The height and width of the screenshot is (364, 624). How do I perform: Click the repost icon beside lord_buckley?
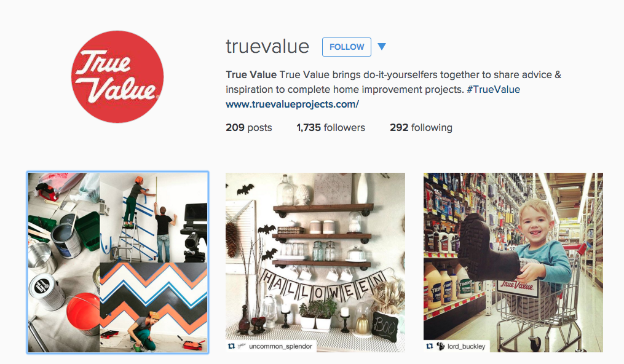coord(429,347)
